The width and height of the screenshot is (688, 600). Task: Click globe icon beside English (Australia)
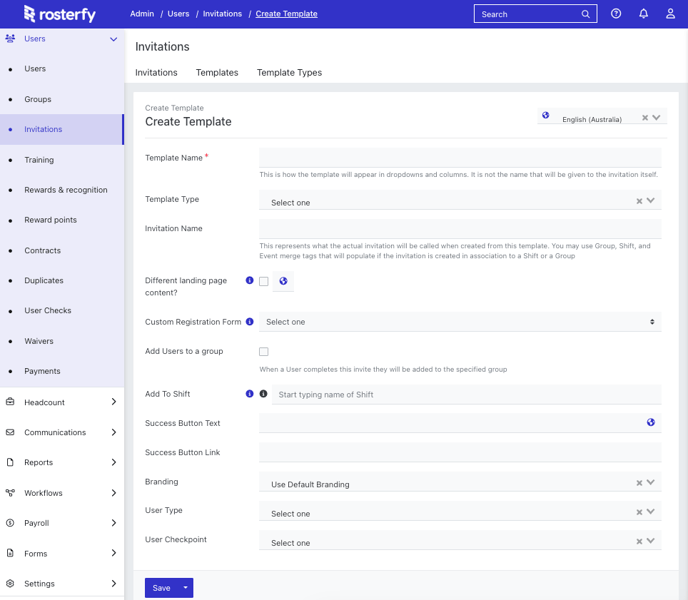[x=545, y=115]
